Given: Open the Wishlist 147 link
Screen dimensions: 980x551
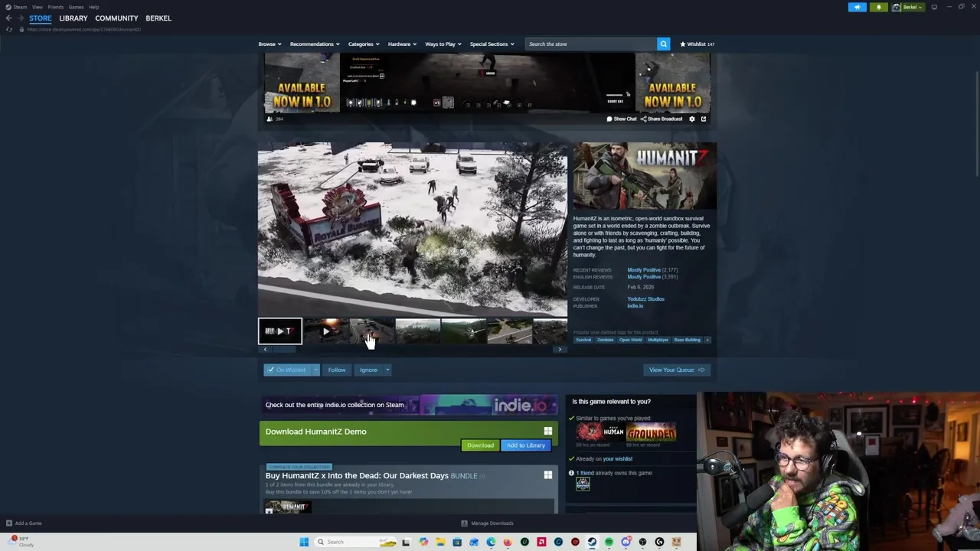Looking at the screenshot, I should click(697, 44).
